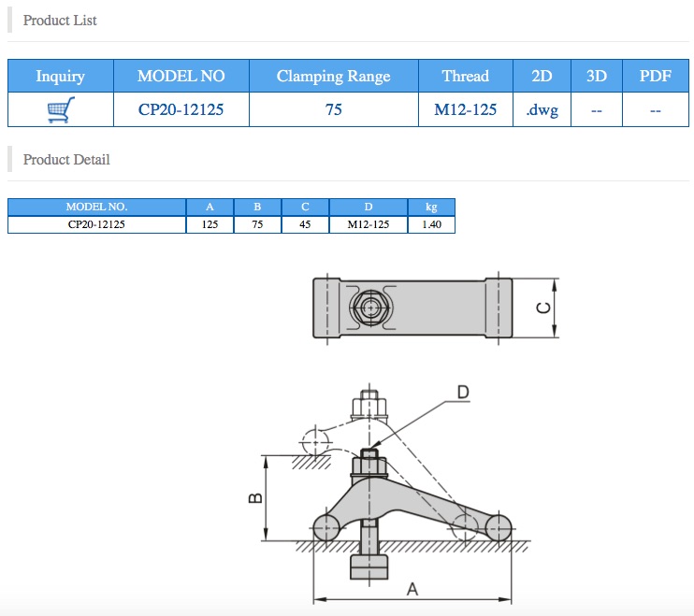The image size is (694, 616).
Task: Select the Product Detail section heading
Action: 66,160
